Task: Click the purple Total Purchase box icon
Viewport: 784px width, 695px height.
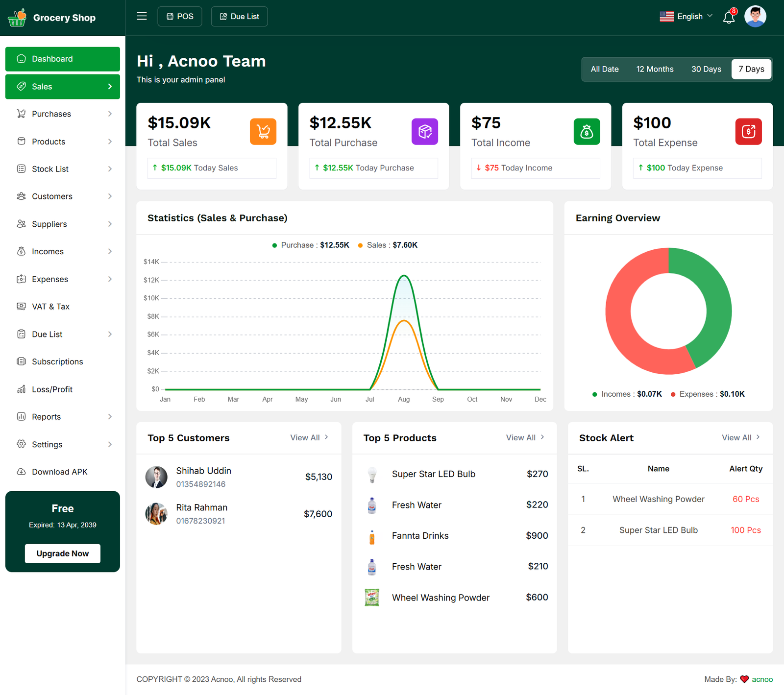Action: (x=425, y=132)
